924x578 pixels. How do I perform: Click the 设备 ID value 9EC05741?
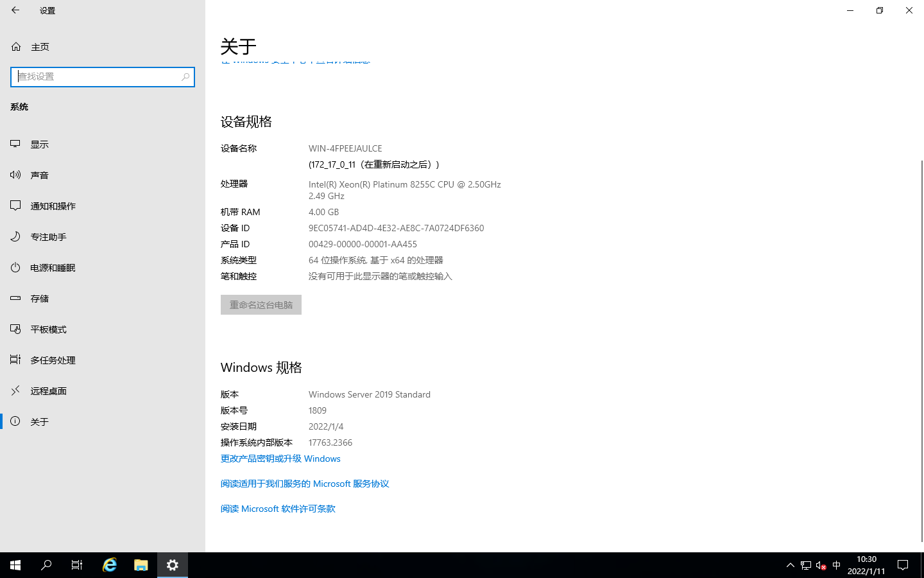pyautogui.click(x=396, y=228)
